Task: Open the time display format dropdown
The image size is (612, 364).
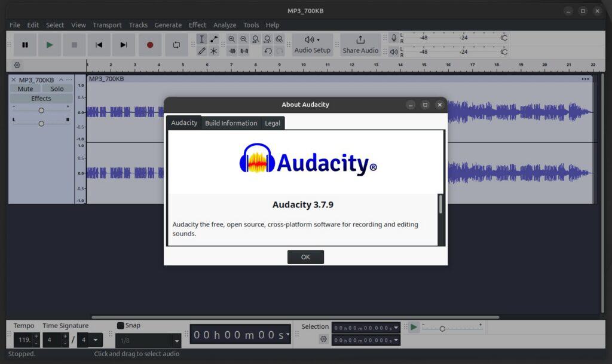Action: coord(288,334)
